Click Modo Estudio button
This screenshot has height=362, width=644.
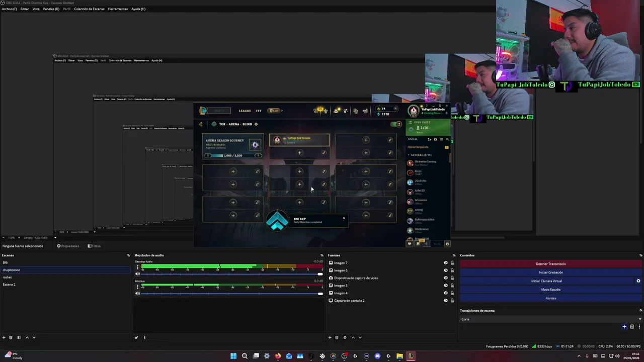tap(551, 290)
